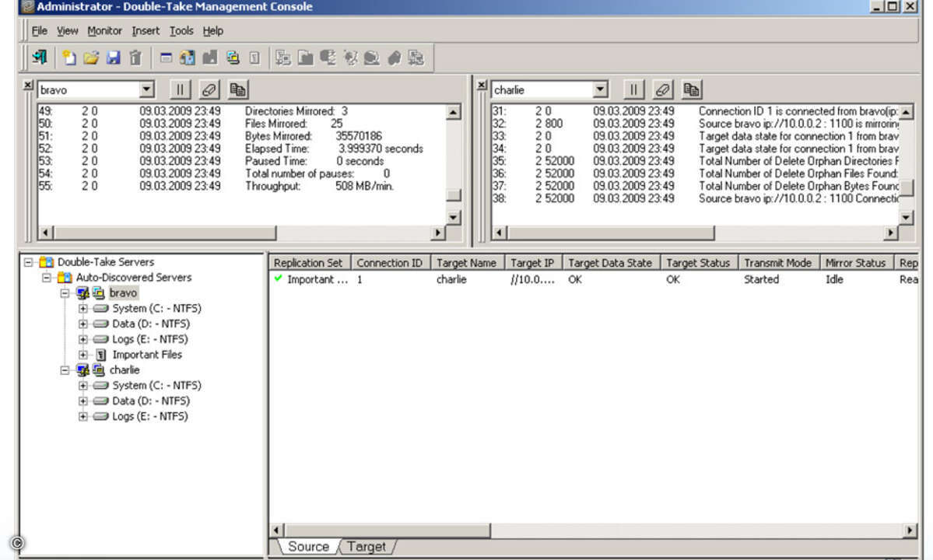Click the Started transmit mode cell
This screenshot has height=560, width=933.
761,278
